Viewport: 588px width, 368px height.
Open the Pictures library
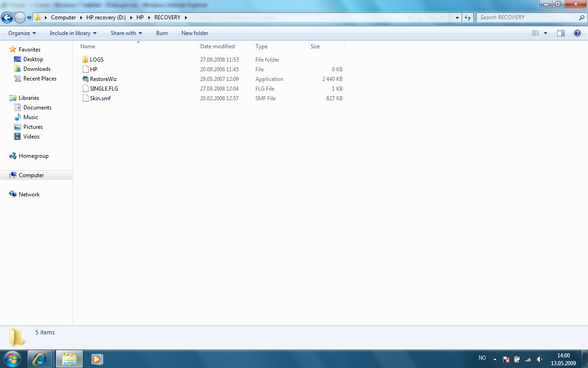click(33, 127)
